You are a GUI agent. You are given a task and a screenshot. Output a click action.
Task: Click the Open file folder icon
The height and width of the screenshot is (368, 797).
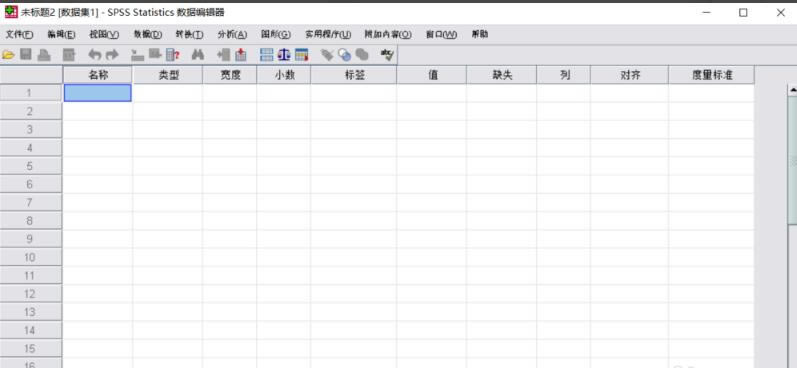click(8, 55)
